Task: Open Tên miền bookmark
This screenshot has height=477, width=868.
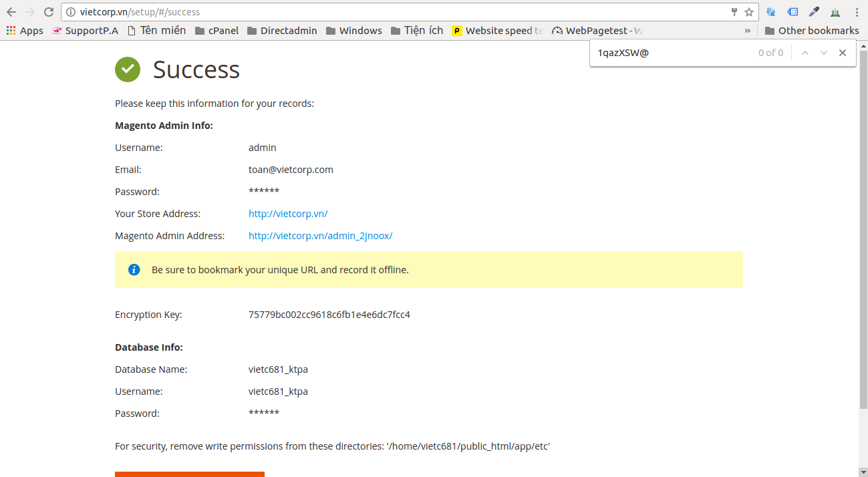Action: pos(156,31)
